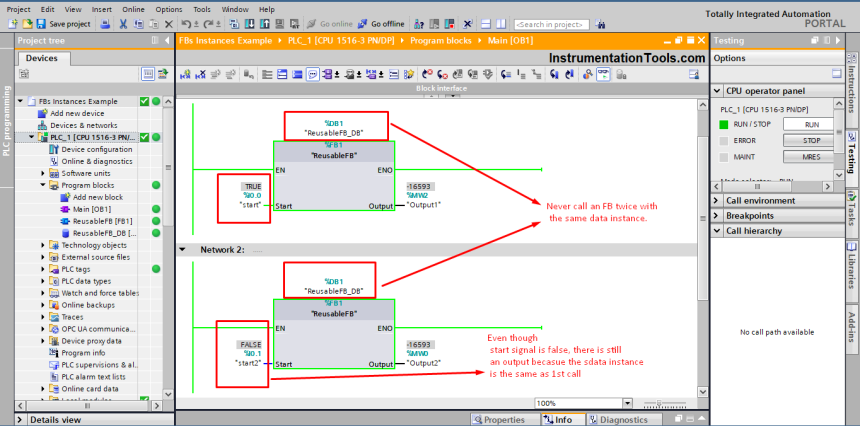860x426 pixels.
Task: Toggle the network comments speech-bubble icon
Action: coord(313,75)
